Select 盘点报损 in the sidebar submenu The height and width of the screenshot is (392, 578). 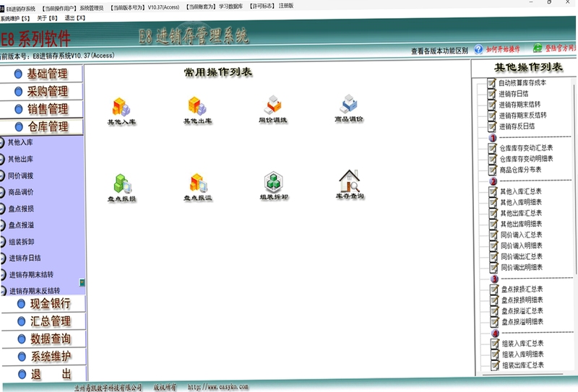coord(22,209)
